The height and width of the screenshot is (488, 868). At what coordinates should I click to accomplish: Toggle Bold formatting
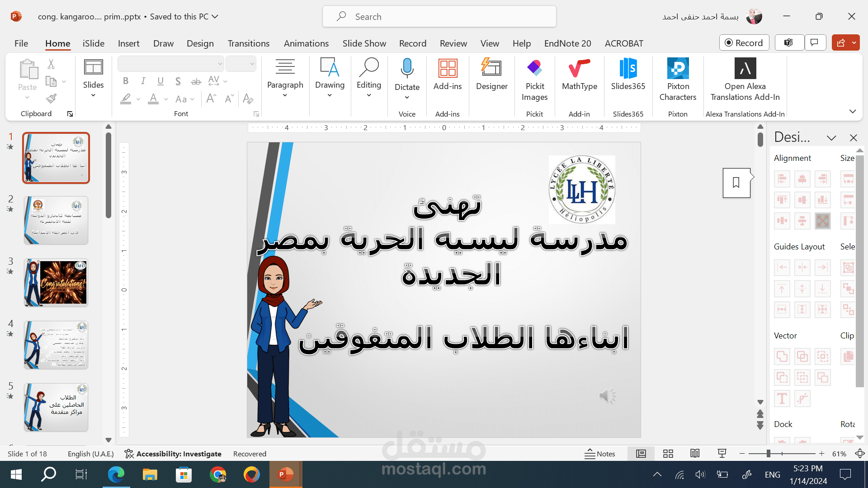pos(126,81)
